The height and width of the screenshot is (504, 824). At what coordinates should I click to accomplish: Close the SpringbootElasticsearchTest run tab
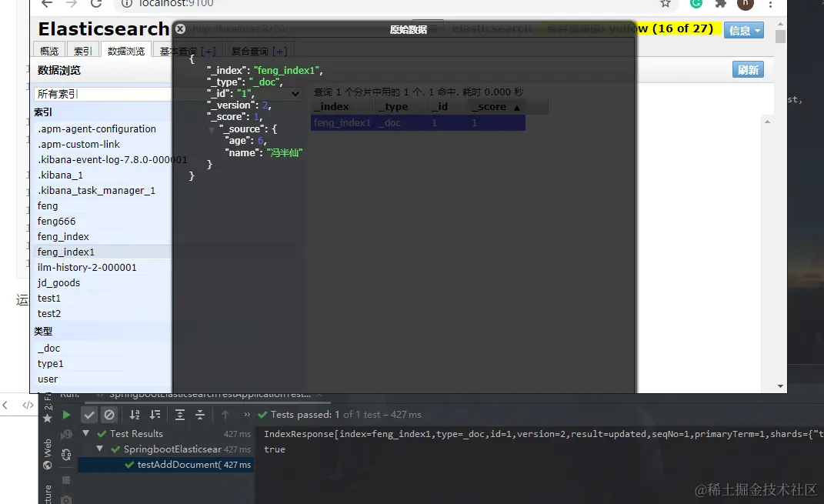point(319,395)
